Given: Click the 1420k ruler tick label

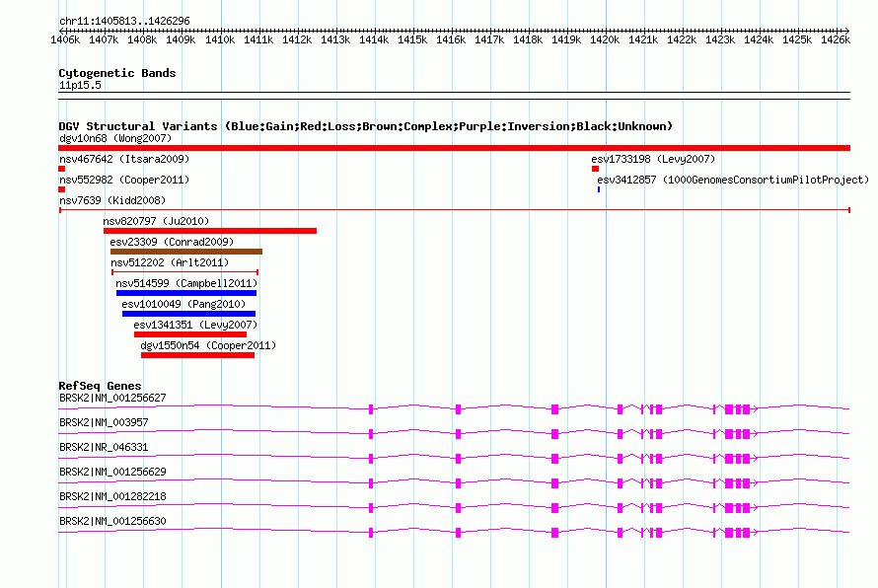Looking at the screenshot, I should pos(605,39).
